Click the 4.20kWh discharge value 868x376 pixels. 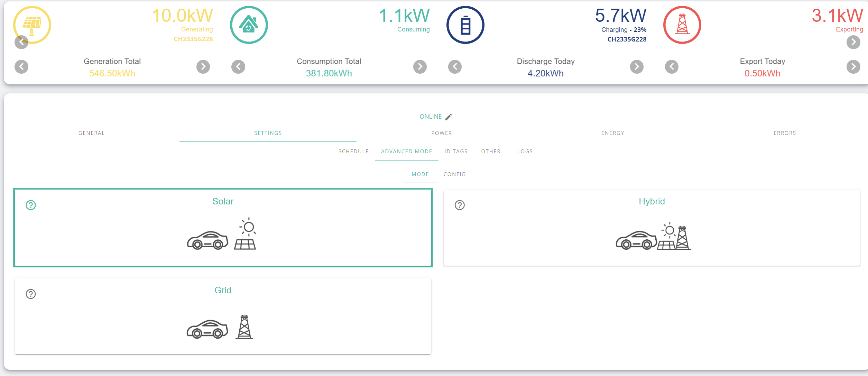tap(546, 73)
